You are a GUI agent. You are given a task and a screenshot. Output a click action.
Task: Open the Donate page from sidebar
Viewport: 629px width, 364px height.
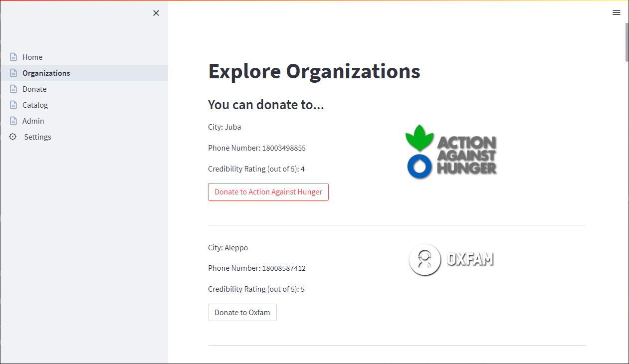84,89
